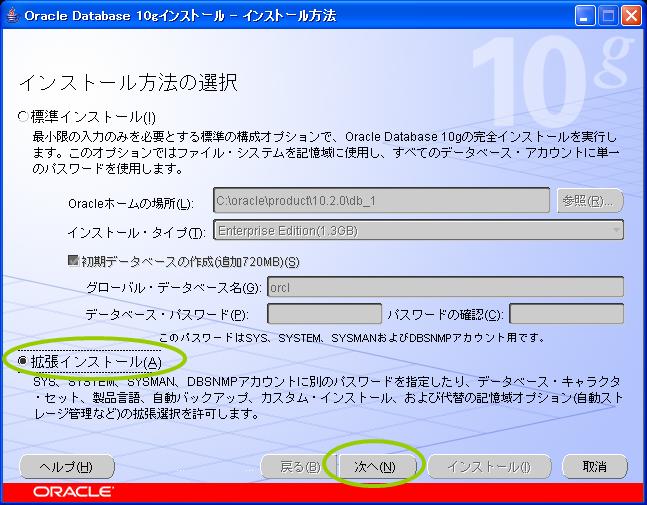Select the 標準インストール radio button

click(x=22, y=117)
